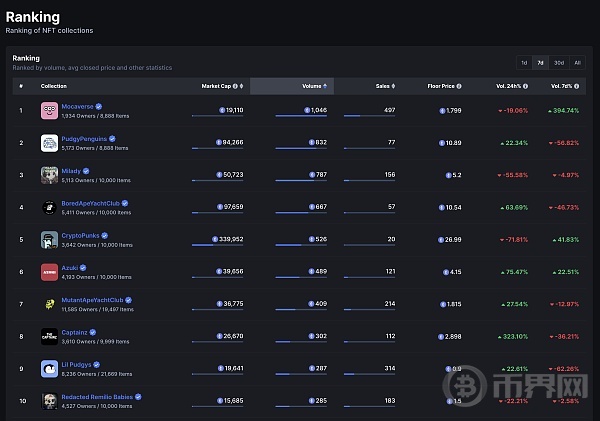Show Vol. 7d% info icon
600x421 pixels.
[577, 86]
